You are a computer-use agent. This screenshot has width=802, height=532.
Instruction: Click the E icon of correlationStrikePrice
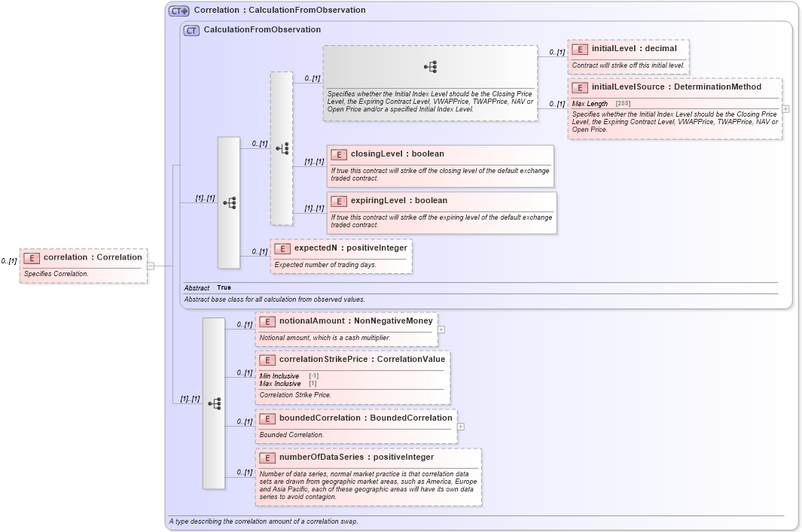[x=267, y=360]
